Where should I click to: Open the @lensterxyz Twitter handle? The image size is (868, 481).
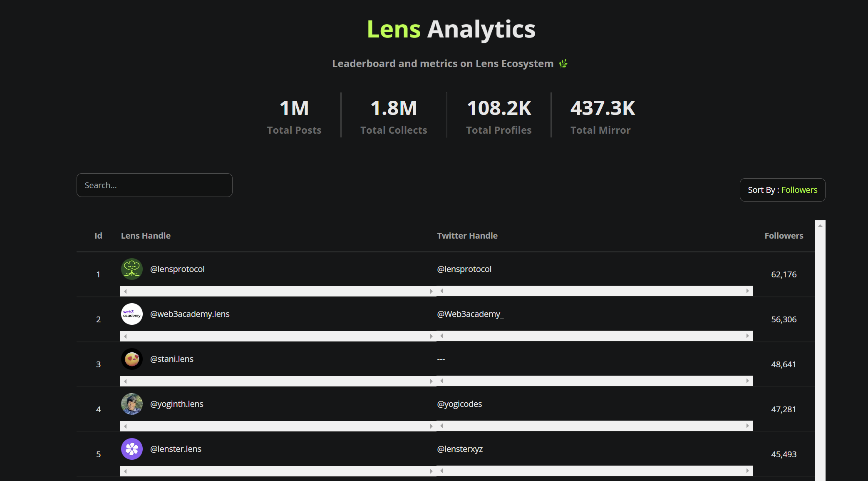pyautogui.click(x=460, y=449)
